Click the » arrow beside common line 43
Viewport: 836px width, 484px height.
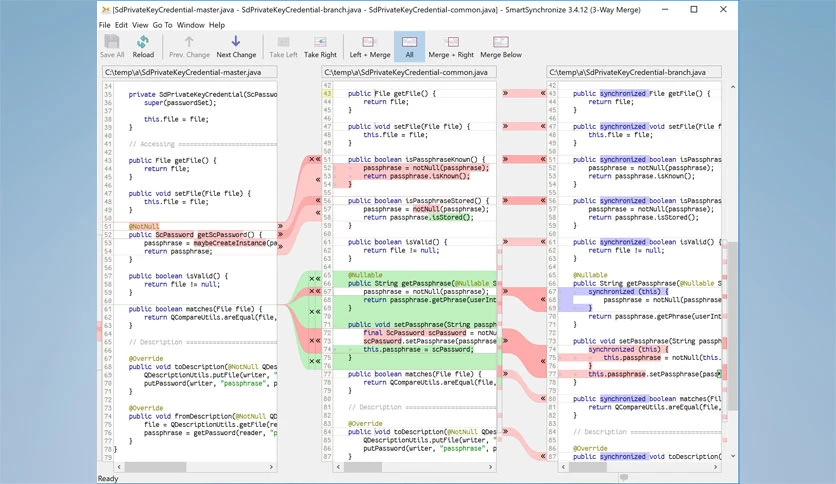click(505, 93)
